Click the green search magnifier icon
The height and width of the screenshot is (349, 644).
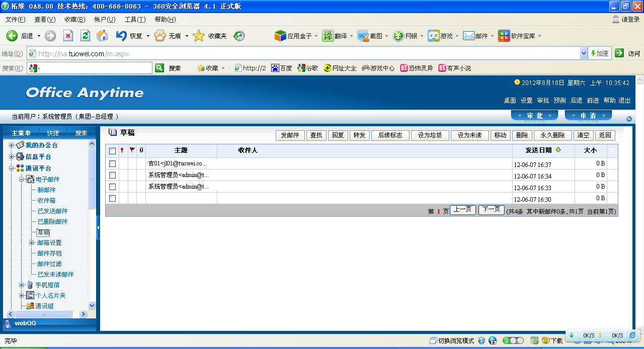(x=159, y=68)
